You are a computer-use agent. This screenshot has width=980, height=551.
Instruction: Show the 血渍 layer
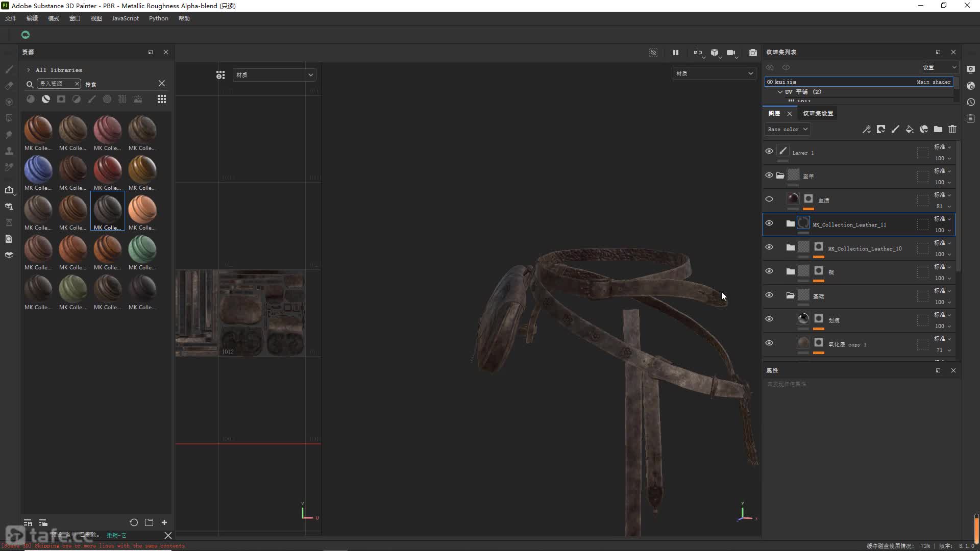[x=769, y=199]
